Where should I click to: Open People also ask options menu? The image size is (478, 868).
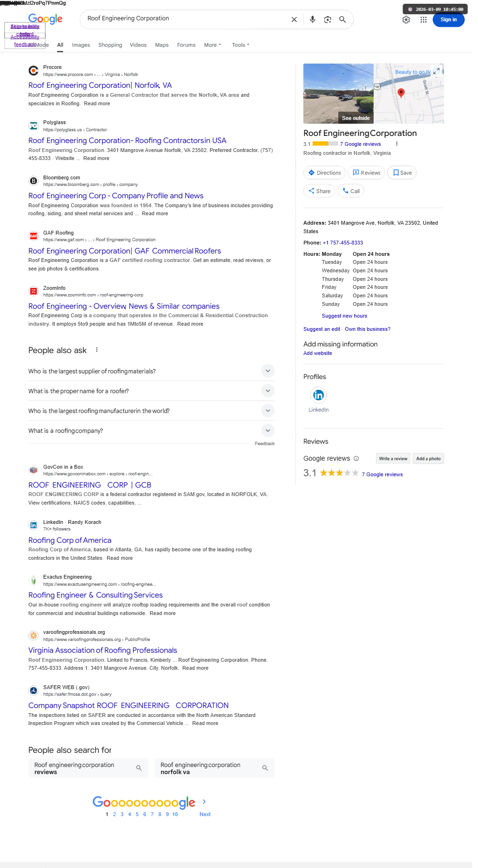pos(97,350)
